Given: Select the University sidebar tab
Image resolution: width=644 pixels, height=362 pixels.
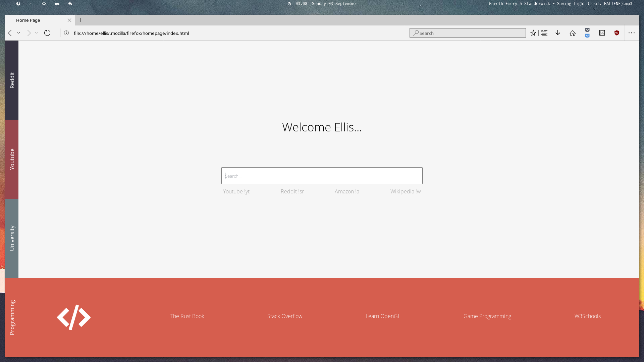Looking at the screenshot, I should [x=12, y=238].
